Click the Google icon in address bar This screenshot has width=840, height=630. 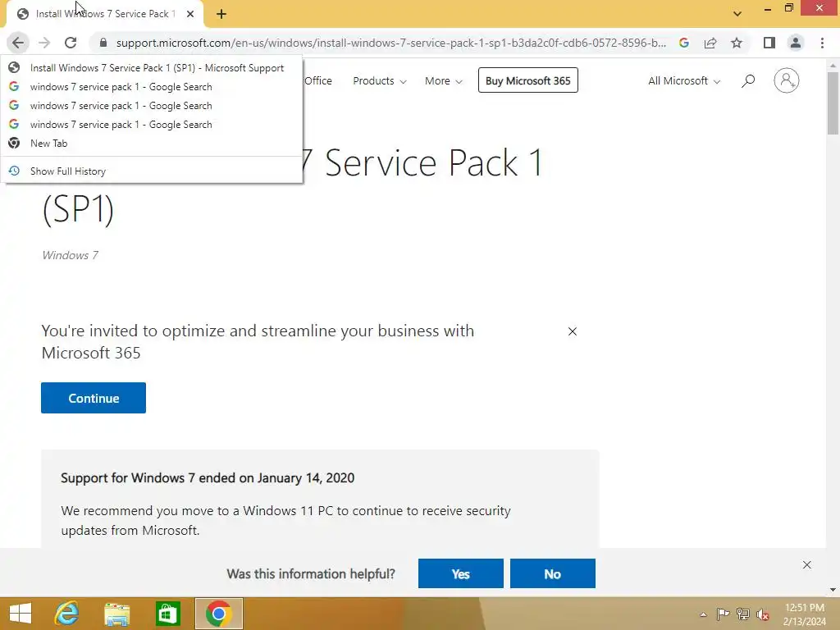[x=684, y=43]
